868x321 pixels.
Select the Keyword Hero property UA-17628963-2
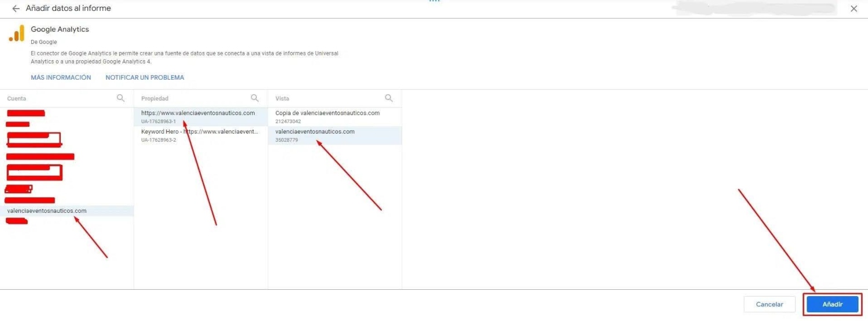point(201,135)
